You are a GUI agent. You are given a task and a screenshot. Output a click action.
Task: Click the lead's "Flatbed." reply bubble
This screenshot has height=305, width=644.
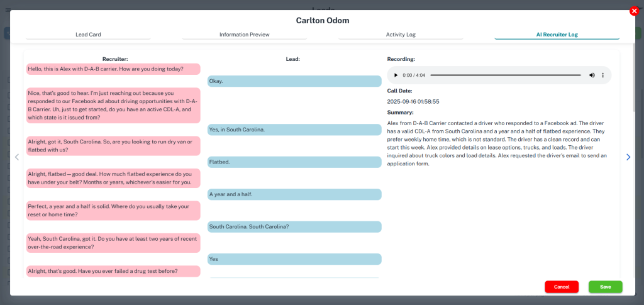click(294, 162)
